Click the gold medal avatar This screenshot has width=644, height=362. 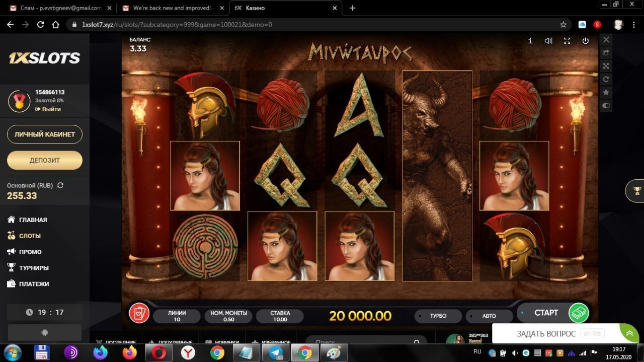point(19,101)
